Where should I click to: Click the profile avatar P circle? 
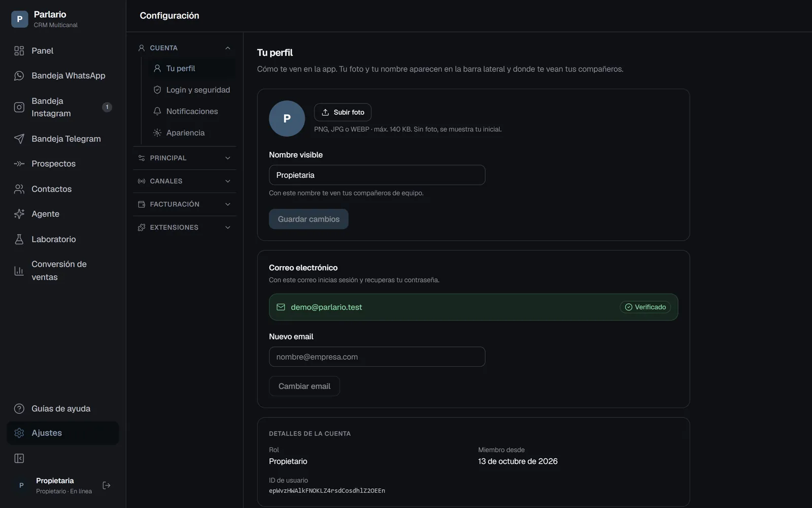click(287, 118)
